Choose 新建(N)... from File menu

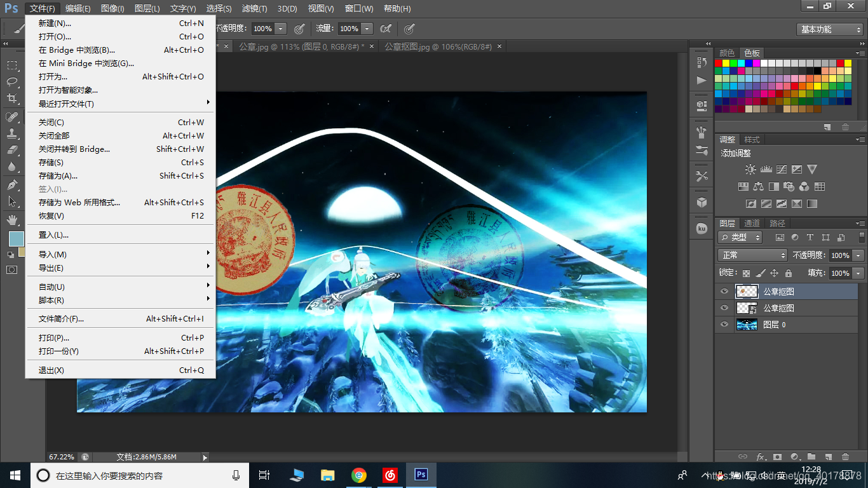(121, 23)
